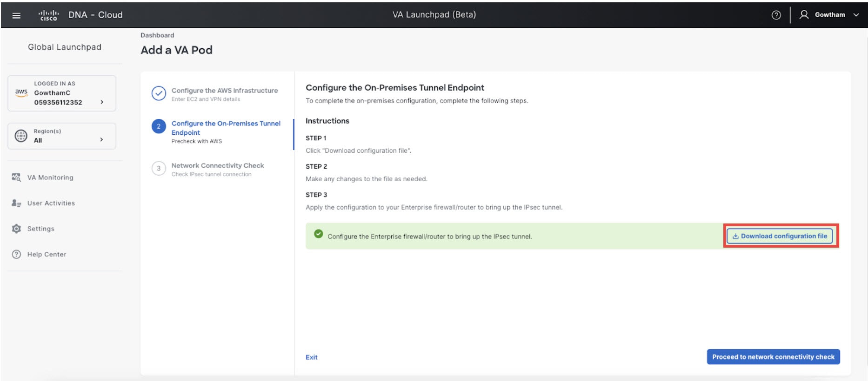Click the green success check icon
The height and width of the screenshot is (381, 868).
(318, 234)
